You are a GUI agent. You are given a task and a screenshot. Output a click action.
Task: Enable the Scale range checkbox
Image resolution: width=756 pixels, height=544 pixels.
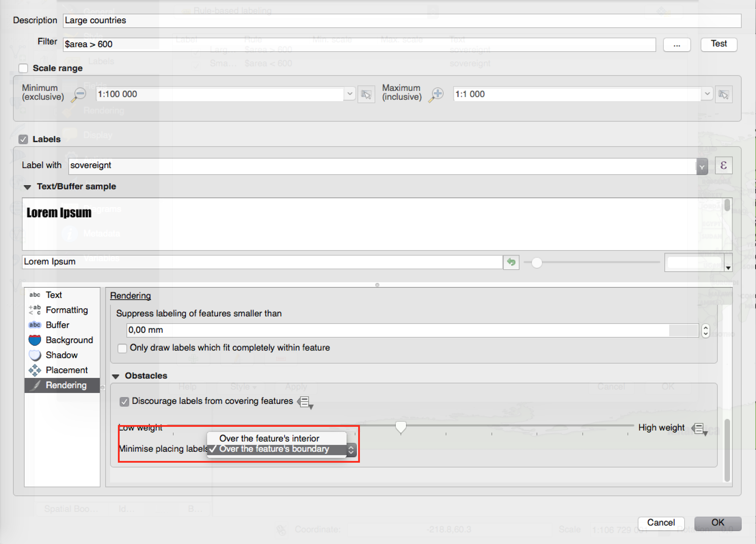coord(23,68)
